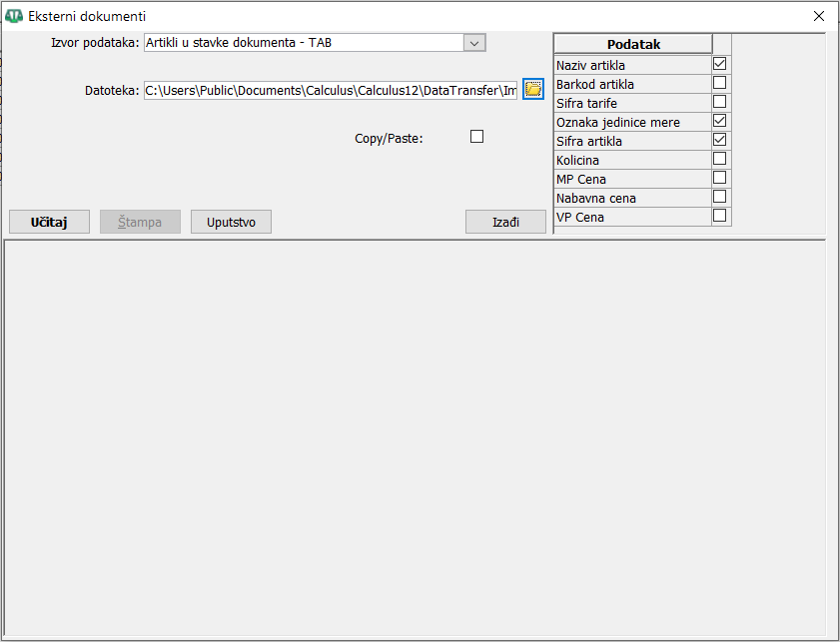
Task: Uncheck the Naziv artikla checkbox
Action: [719, 64]
